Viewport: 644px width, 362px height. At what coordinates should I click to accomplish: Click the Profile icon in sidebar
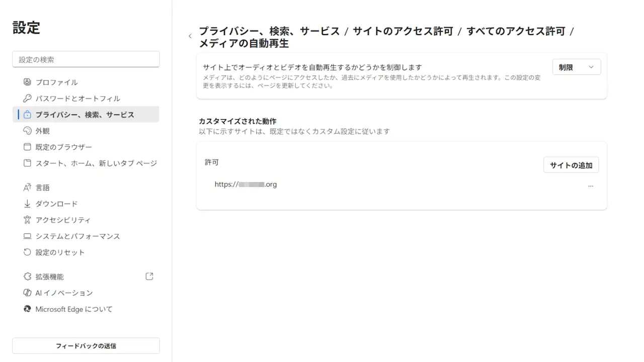(27, 82)
